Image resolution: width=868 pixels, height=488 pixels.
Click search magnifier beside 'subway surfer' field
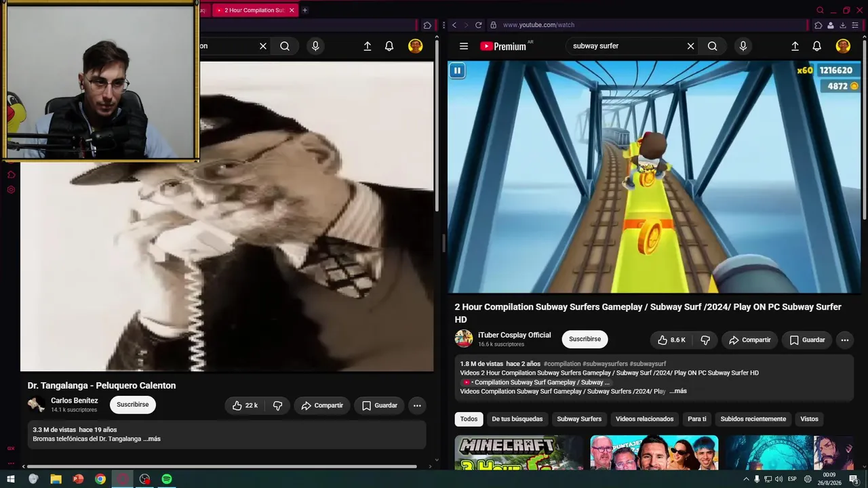point(712,46)
